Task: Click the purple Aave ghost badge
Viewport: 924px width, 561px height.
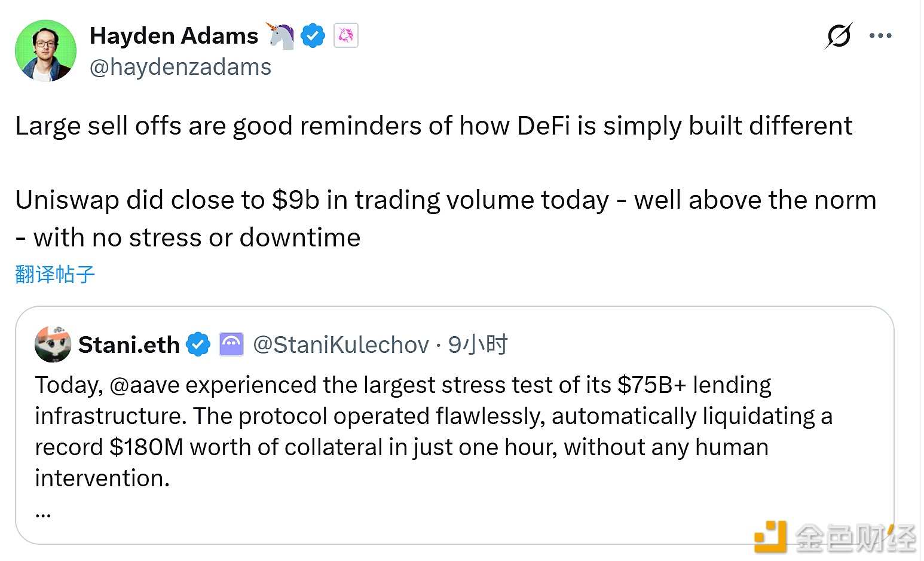Action: pos(231,344)
